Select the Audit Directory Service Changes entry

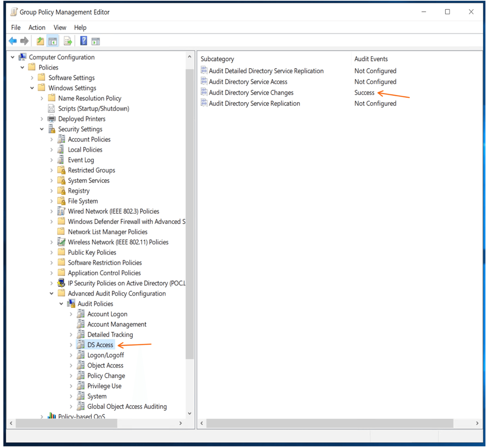(x=251, y=93)
